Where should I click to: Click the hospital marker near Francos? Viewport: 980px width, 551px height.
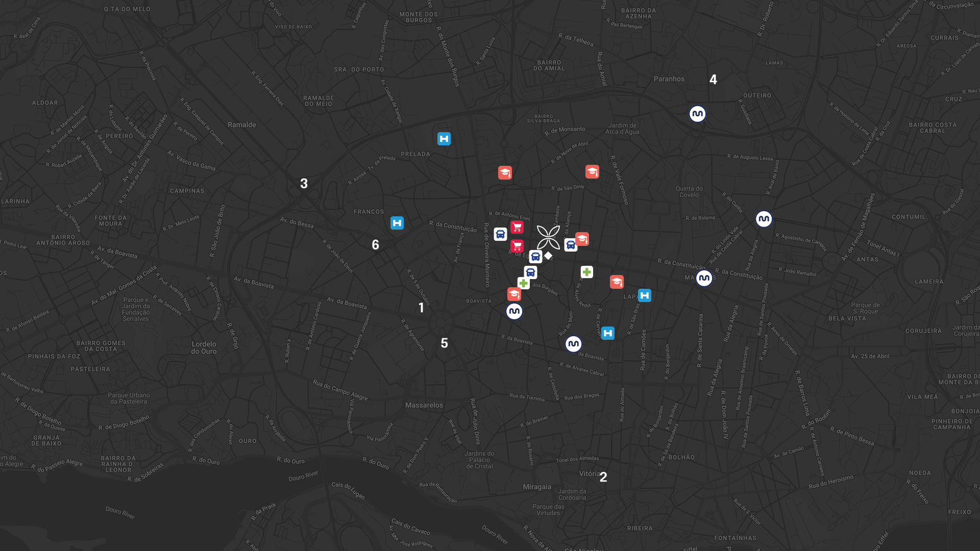[397, 223]
